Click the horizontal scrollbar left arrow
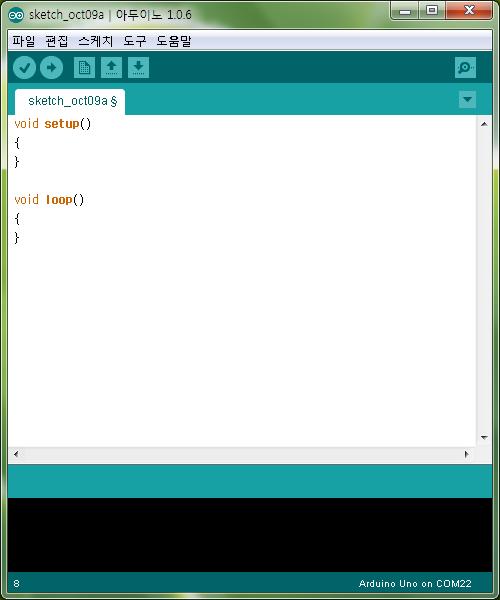This screenshot has width=500, height=600. (x=16, y=454)
